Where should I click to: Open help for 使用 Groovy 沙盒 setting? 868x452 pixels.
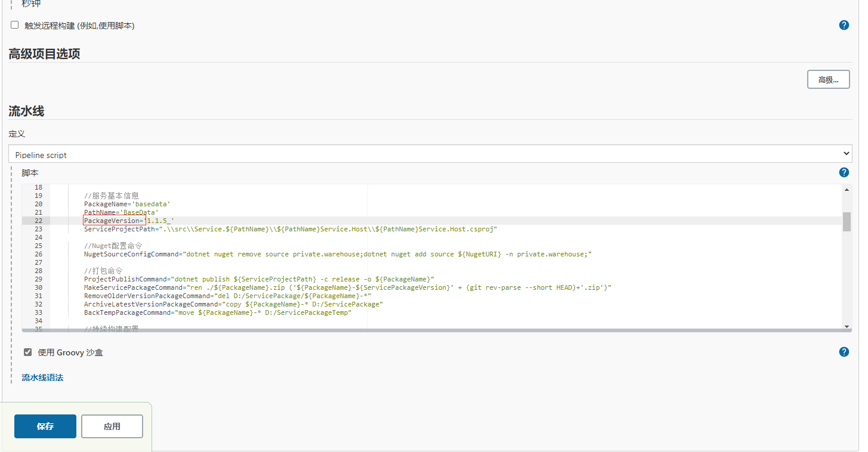coord(844,352)
